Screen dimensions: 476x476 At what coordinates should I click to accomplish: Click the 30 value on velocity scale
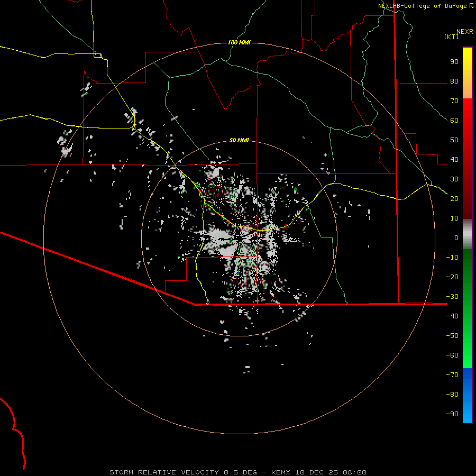[x=454, y=179]
